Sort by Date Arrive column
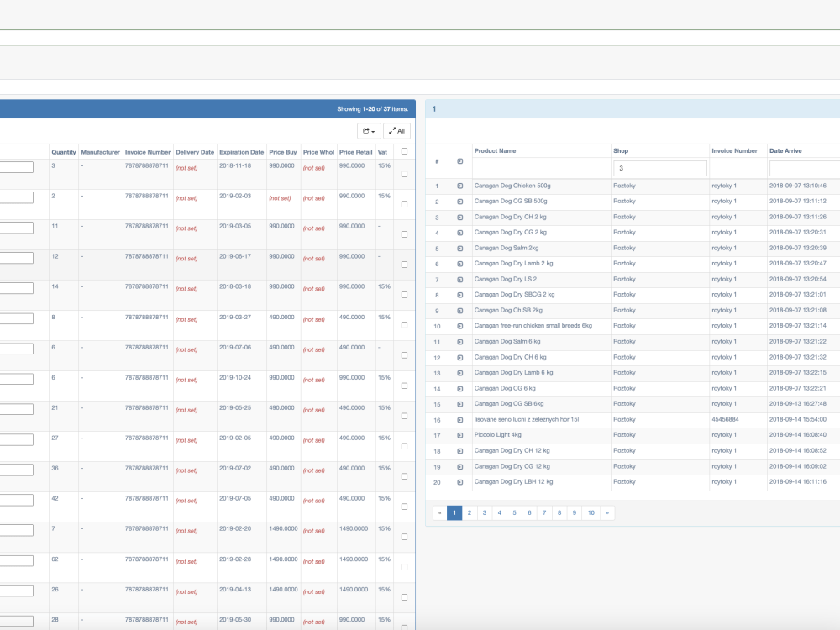This screenshot has height=630, width=840. [x=785, y=150]
